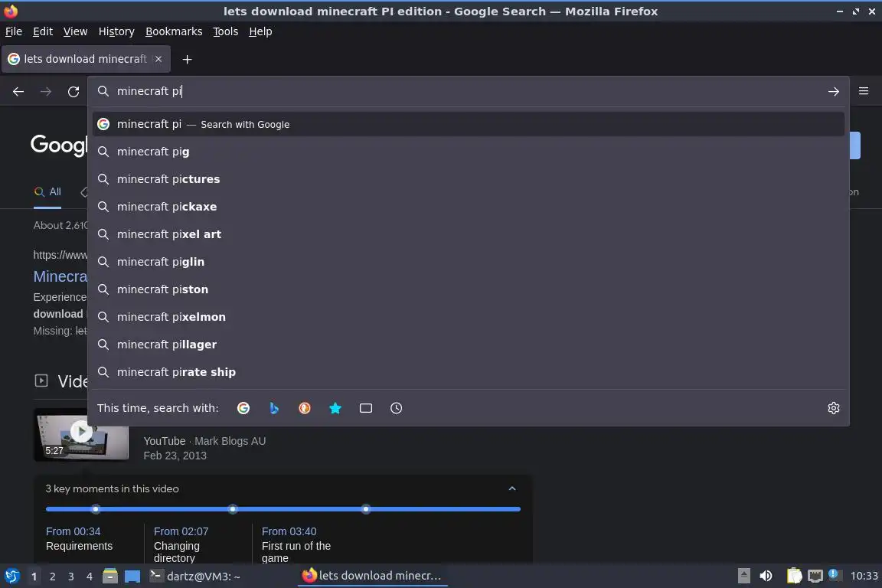
Task: Click the 10:33 taskbar clock
Action: coord(864,577)
